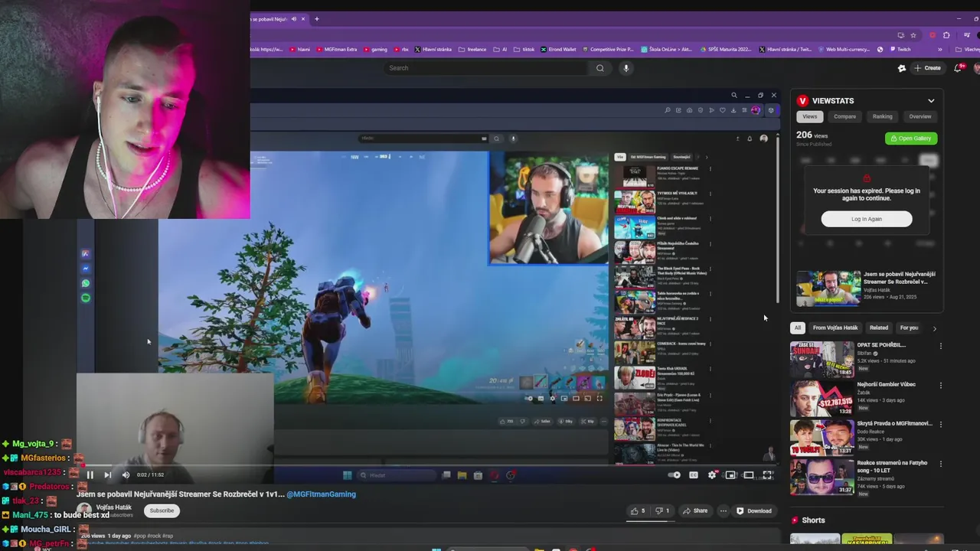
Task: Open the Elrond Wallet bookmark
Action: [x=558, y=49]
